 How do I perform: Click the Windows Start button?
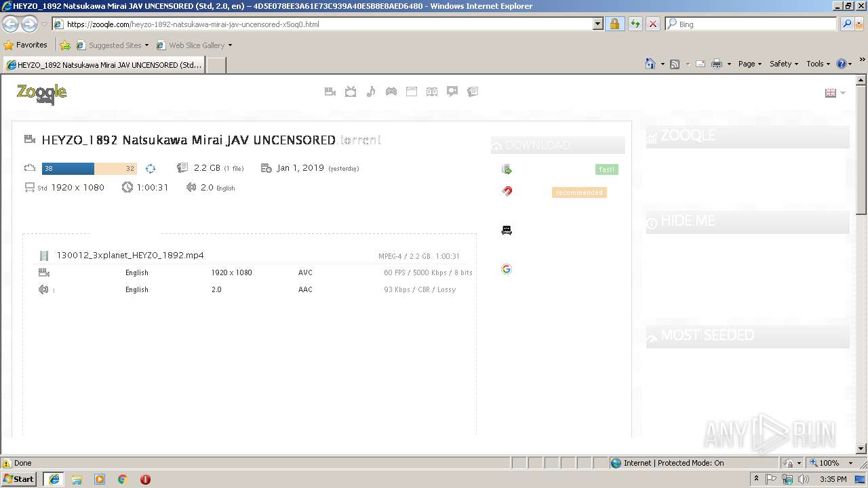click(19, 479)
